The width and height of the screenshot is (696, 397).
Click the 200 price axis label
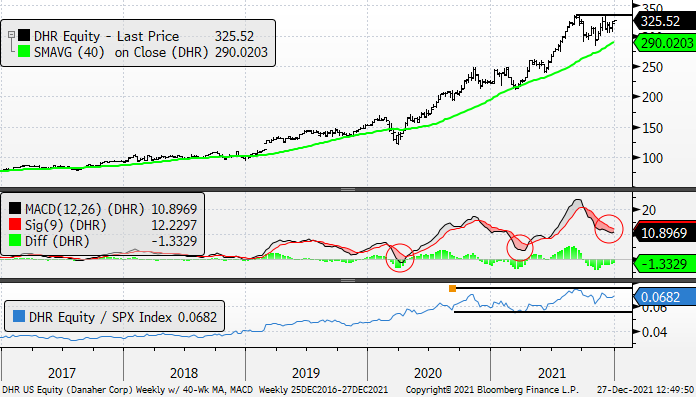click(x=653, y=97)
